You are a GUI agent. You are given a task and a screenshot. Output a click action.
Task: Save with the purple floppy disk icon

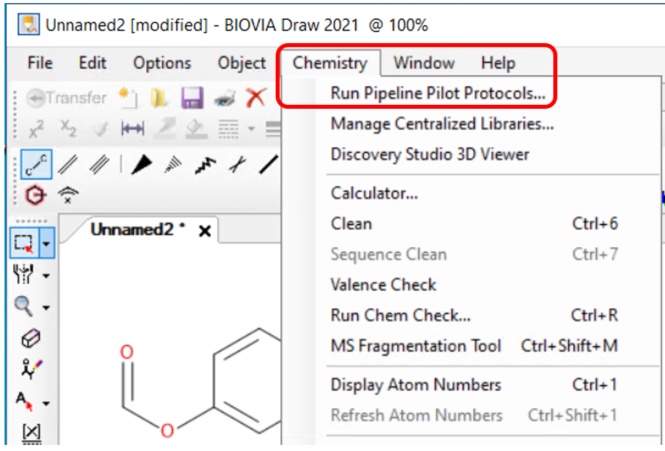[192, 98]
